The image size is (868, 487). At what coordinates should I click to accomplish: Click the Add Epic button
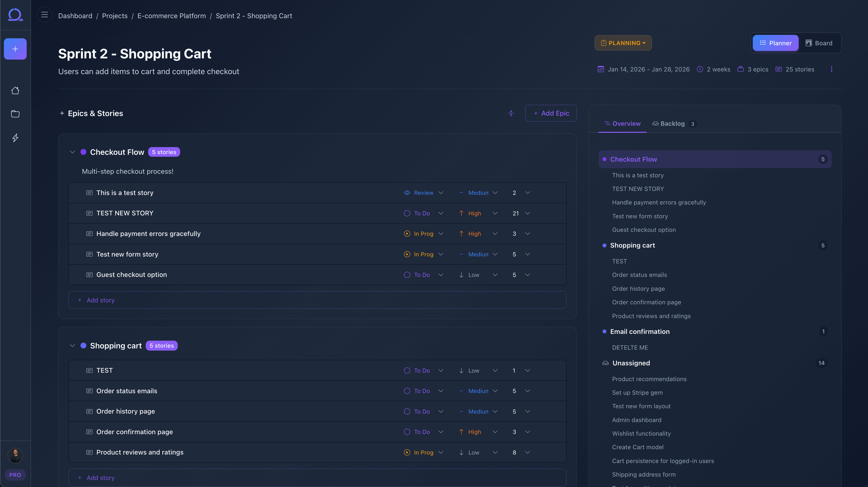pos(551,113)
